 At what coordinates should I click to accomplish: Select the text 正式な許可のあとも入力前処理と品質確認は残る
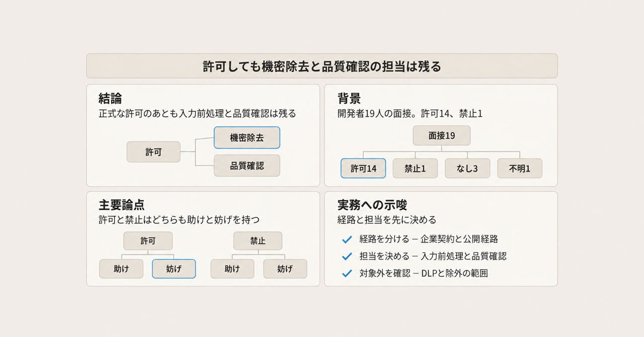[x=197, y=114]
